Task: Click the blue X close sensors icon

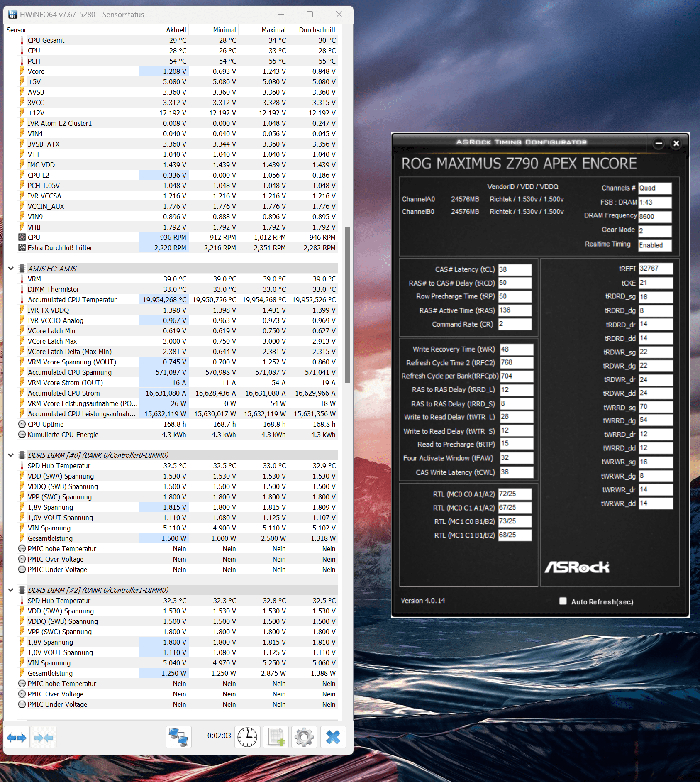Action: [x=333, y=737]
